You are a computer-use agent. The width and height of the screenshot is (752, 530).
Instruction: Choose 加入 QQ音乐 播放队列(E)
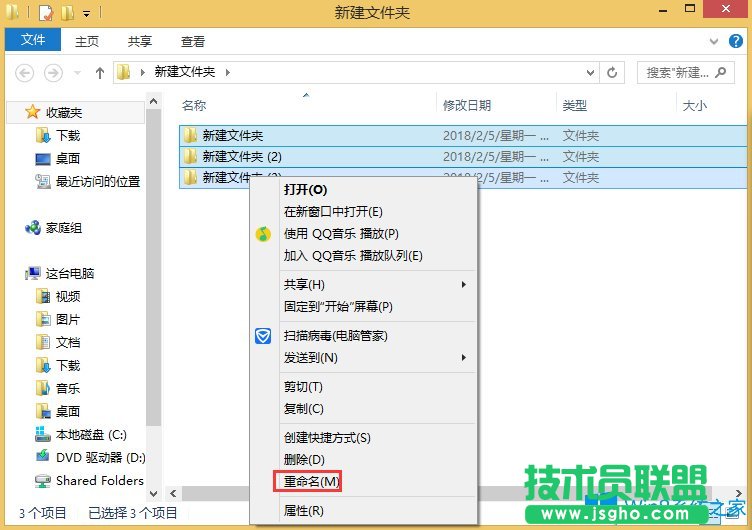pos(353,256)
